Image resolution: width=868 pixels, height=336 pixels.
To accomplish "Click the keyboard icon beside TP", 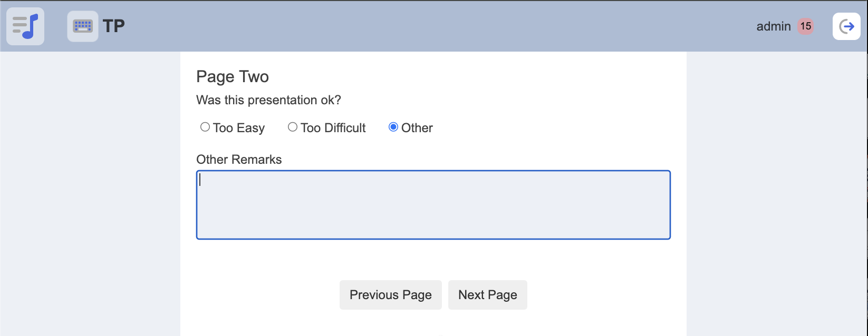I will [x=83, y=26].
